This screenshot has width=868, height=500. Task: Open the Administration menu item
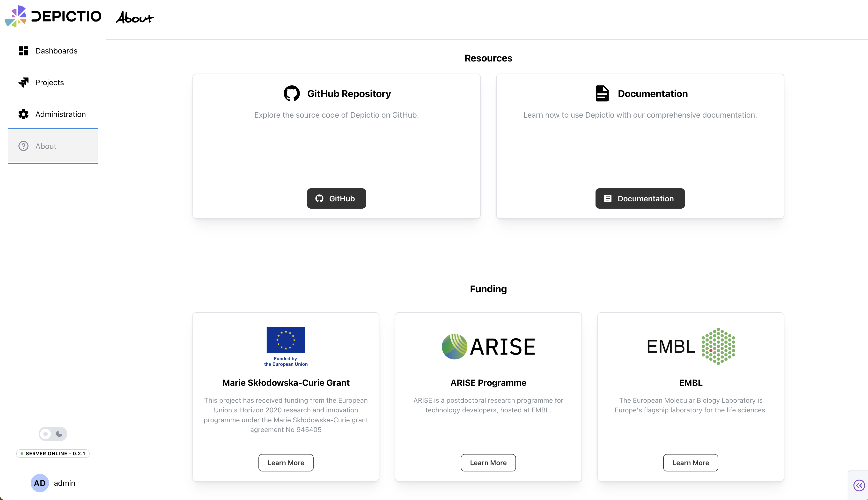pos(60,114)
